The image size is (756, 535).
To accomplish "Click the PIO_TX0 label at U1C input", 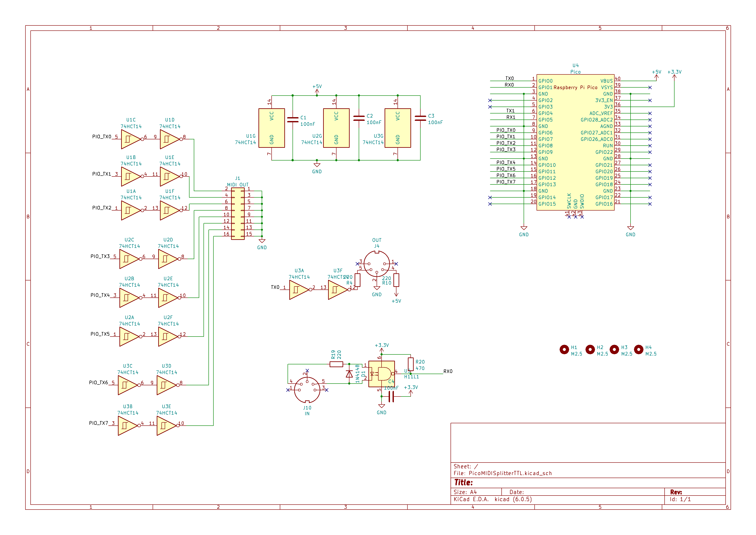I will coord(102,137).
